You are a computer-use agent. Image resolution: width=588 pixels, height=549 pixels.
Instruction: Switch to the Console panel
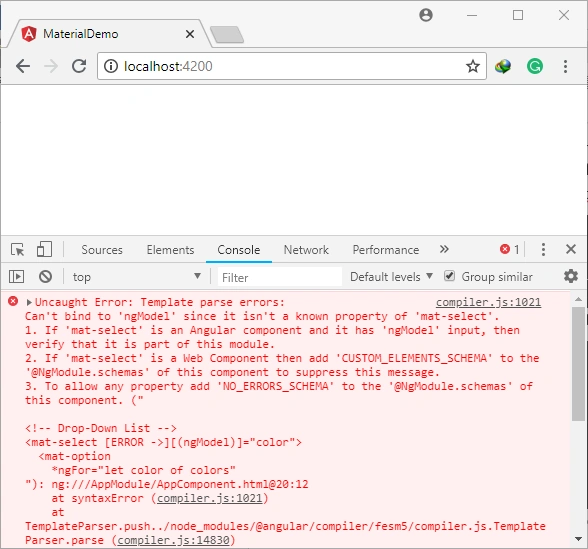click(239, 250)
